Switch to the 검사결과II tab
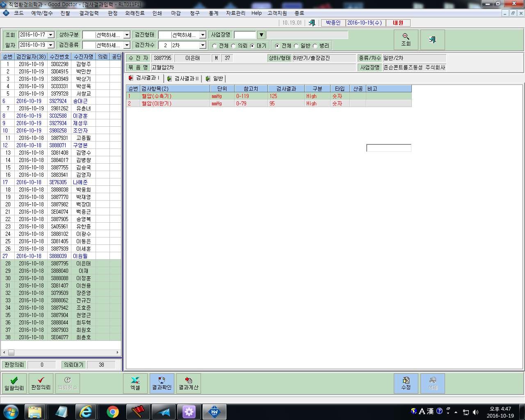The height and width of the screenshot is (420, 525). click(183, 78)
